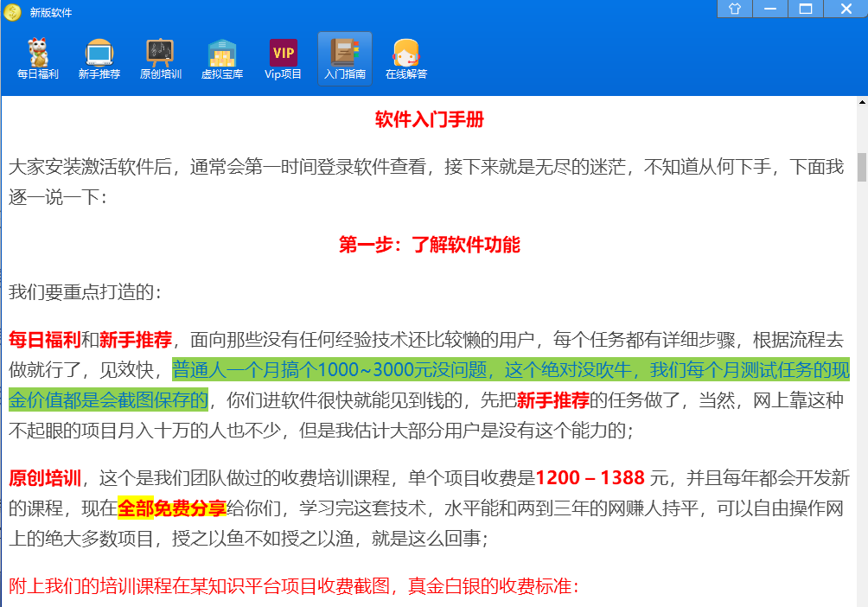The width and height of the screenshot is (868, 607).
Task: Click the red 1200 – 1388 price text
Action: (590, 478)
